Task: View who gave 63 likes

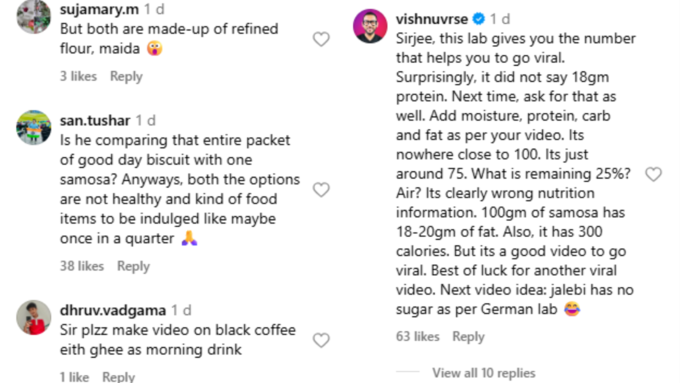Action: click(x=418, y=337)
